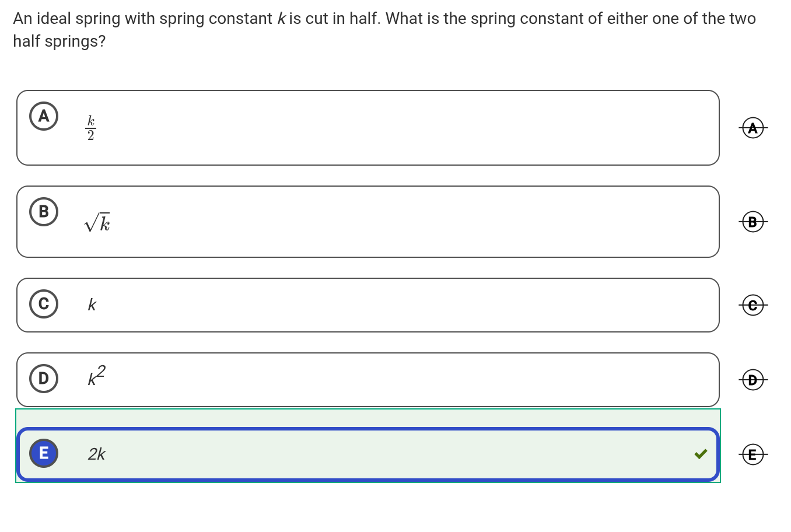Image resolution: width=791 pixels, height=532 pixels.
Task: Strike out answer choice D
Action: tap(753, 380)
